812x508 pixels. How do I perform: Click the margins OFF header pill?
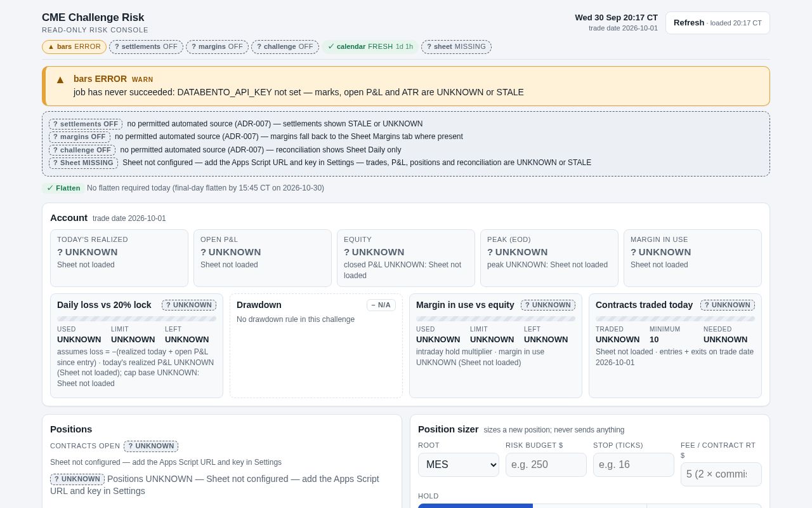217,47
